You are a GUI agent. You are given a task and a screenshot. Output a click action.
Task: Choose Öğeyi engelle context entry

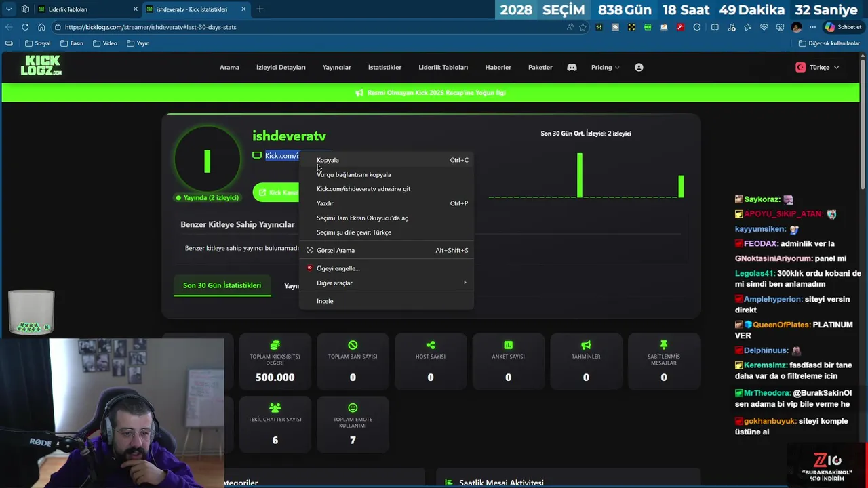point(387,268)
